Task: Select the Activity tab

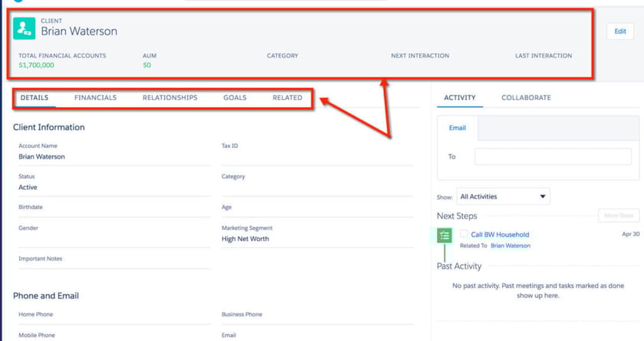Action: point(459,97)
